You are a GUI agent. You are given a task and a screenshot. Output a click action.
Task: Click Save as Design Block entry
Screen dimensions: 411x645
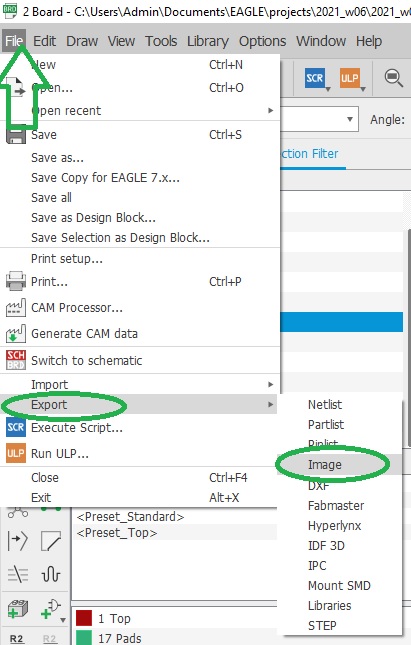93,218
